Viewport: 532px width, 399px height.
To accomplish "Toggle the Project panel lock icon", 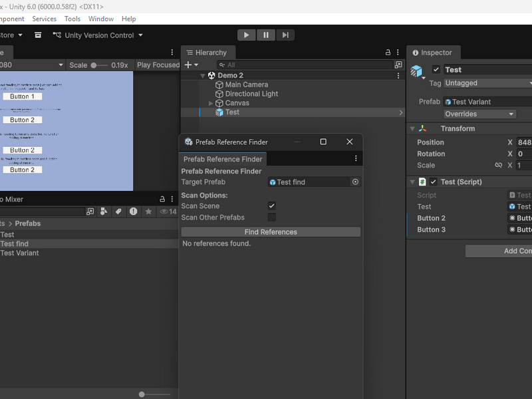I will pos(162,199).
